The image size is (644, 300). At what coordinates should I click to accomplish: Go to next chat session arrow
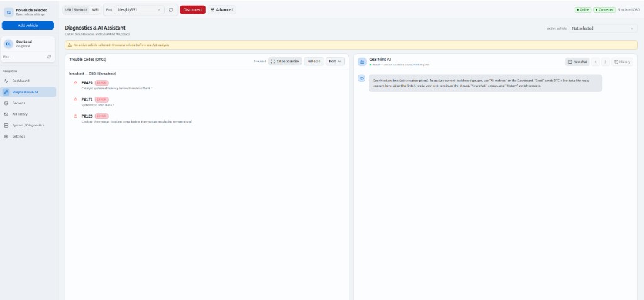[x=605, y=62]
